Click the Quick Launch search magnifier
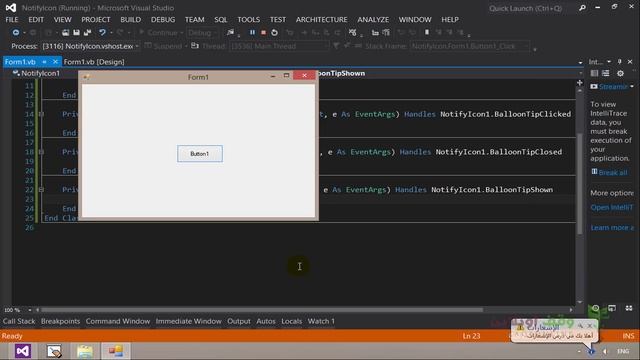This screenshot has height=360, width=640. coord(582,8)
